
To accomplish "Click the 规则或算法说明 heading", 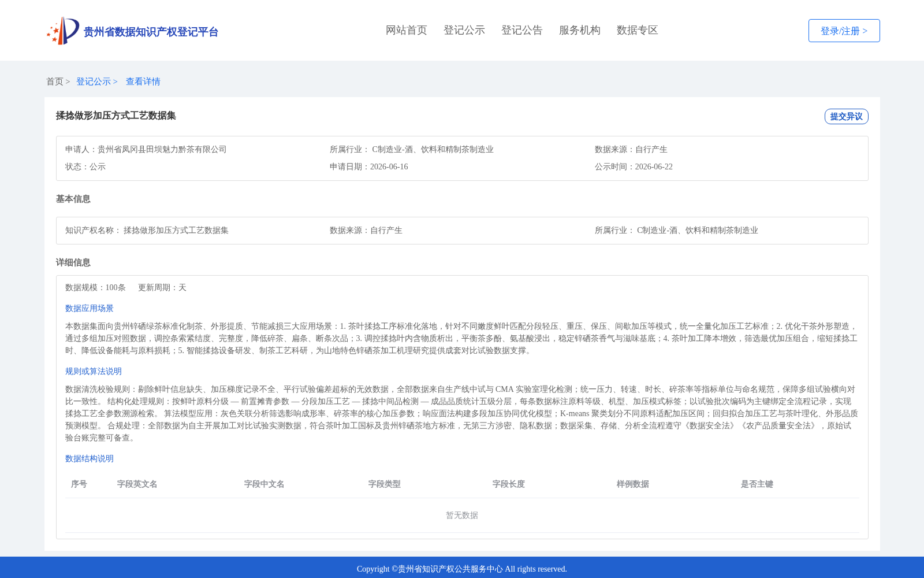I will tap(94, 371).
